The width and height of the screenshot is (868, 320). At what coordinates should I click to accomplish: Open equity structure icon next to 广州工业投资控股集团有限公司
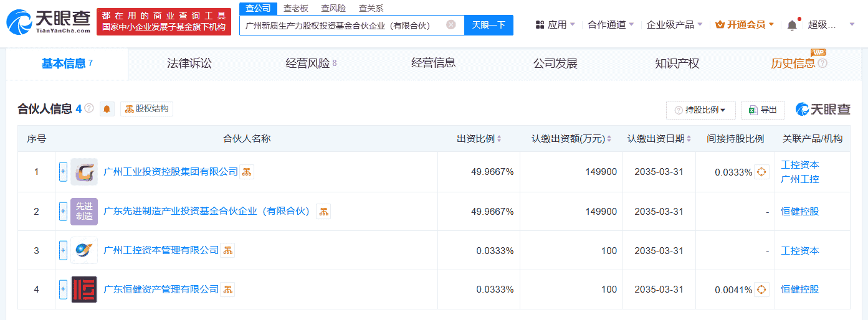pyautogui.click(x=247, y=172)
